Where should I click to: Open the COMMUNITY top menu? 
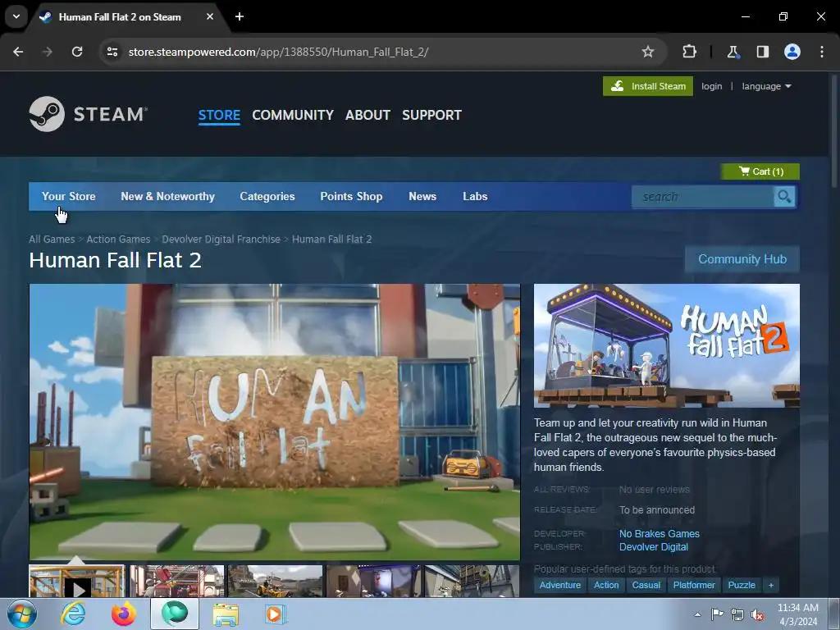pyautogui.click(x=293, y=115)
